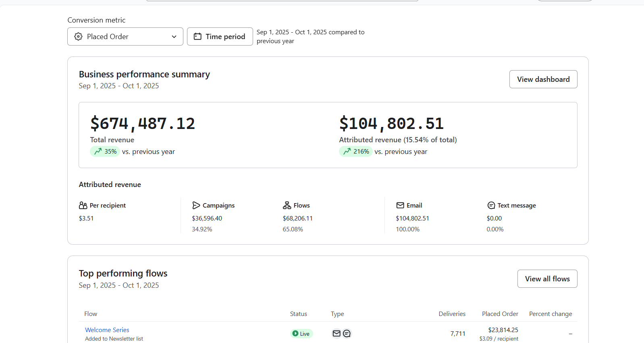Image resolution: width=644 pixels, height=343 pixels.
Task: Open View dashboard
Action: (543, 79)
